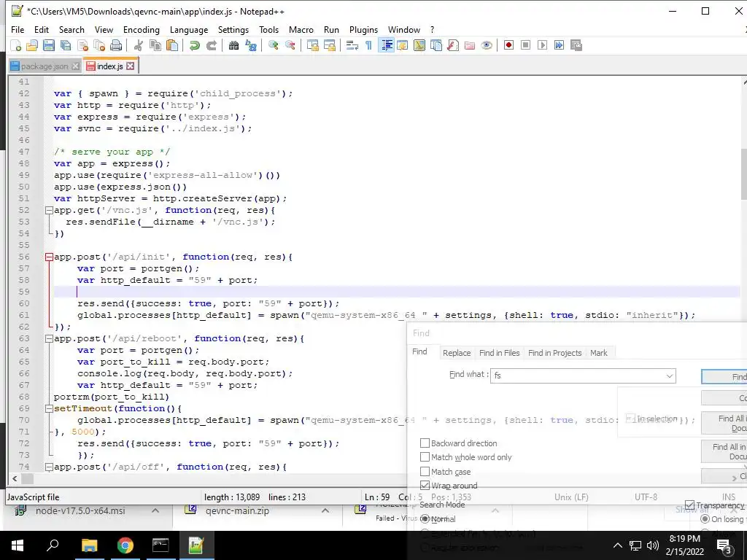Undo the last edit with green arrow
747x560 pixels.
194,45
